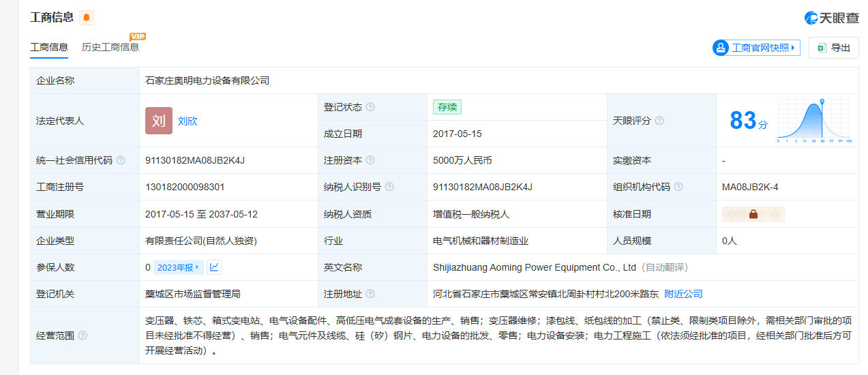Click help icon beside 注册地址
Image resolution: width=868 pixels, height=375 pixels.
coord(370,294)
